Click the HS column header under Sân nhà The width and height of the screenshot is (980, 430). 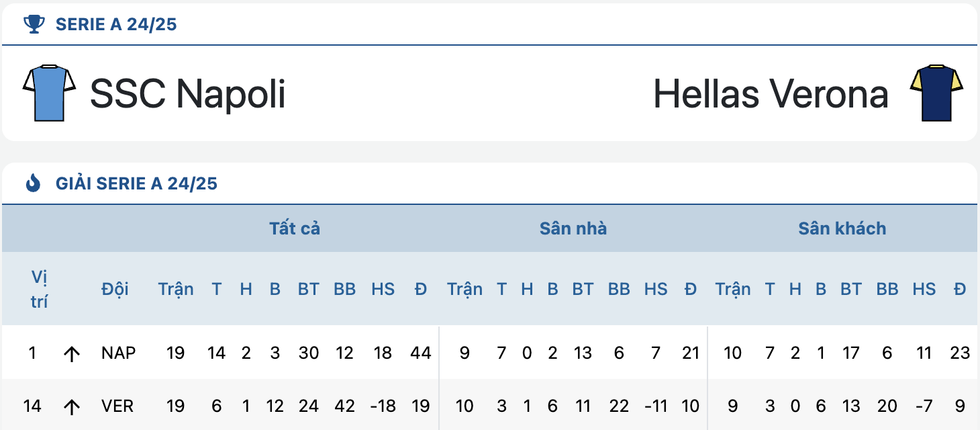pos(656,289)
